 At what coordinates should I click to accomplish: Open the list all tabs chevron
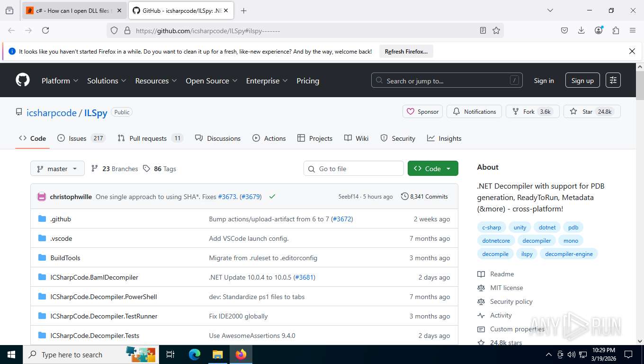550,10
